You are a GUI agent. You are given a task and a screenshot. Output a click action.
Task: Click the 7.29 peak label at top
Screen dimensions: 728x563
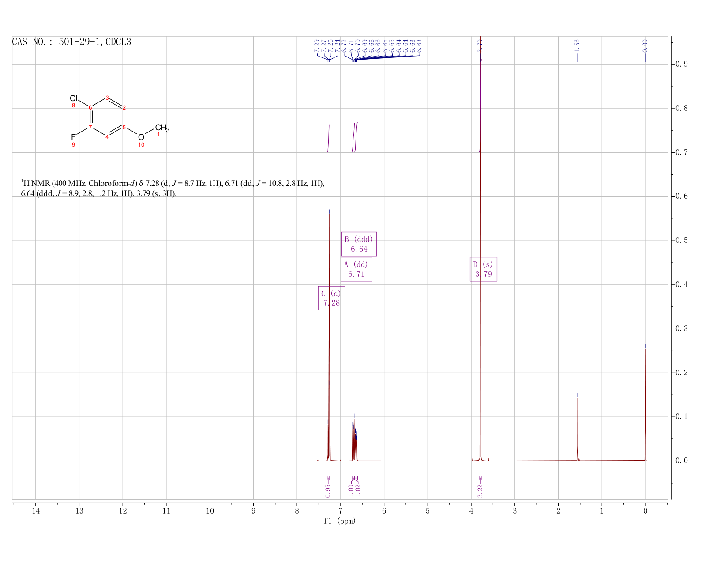[x=316, y=45]
